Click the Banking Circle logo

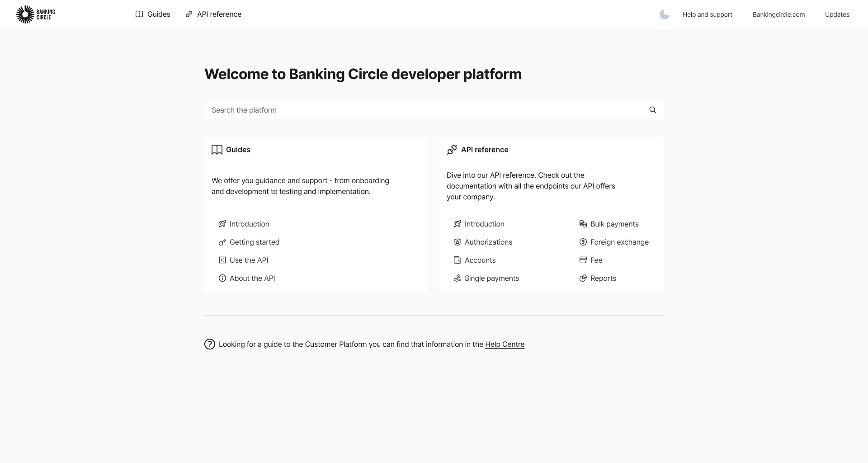click(x=36, y=14)
